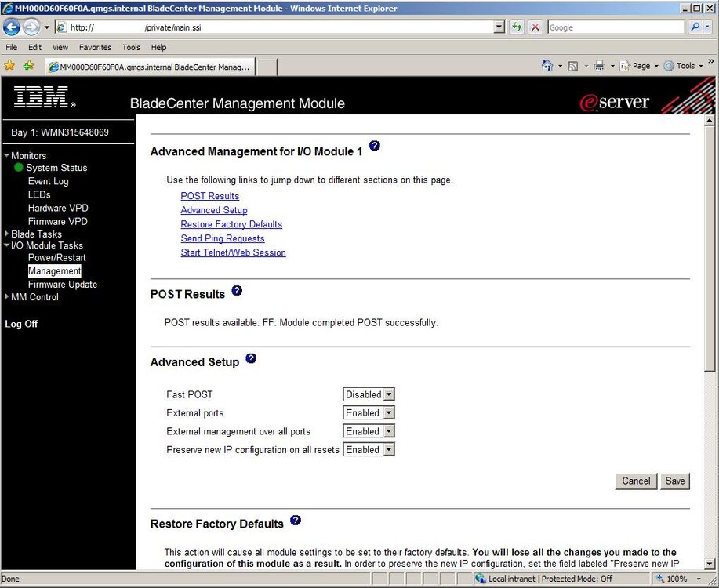
Task: Open External management over all ports dropdown
Action: [369, 431]
